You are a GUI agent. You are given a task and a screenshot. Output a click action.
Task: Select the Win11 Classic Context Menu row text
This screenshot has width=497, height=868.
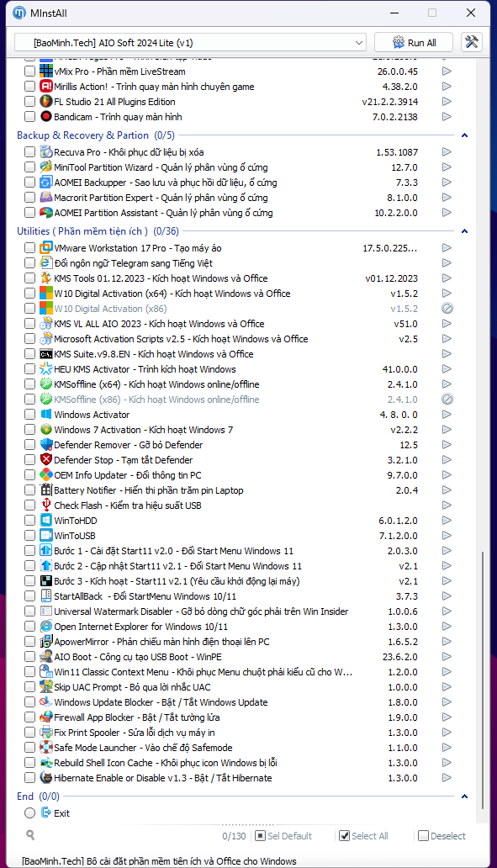click(204, 672)
